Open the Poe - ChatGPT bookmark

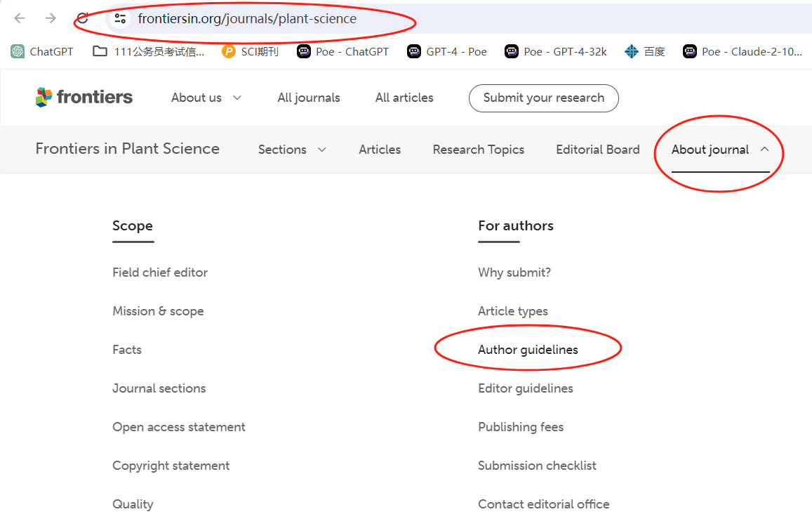(342, 51)
